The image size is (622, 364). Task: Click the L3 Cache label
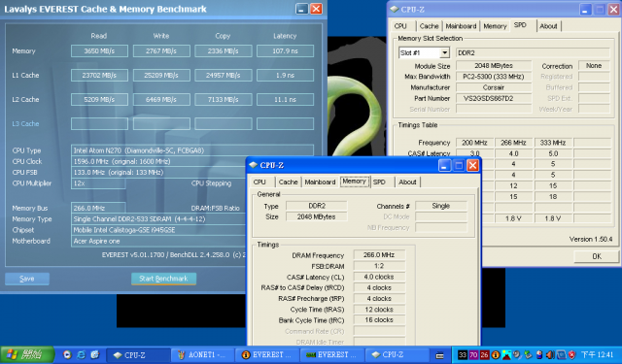pos(25,123)
